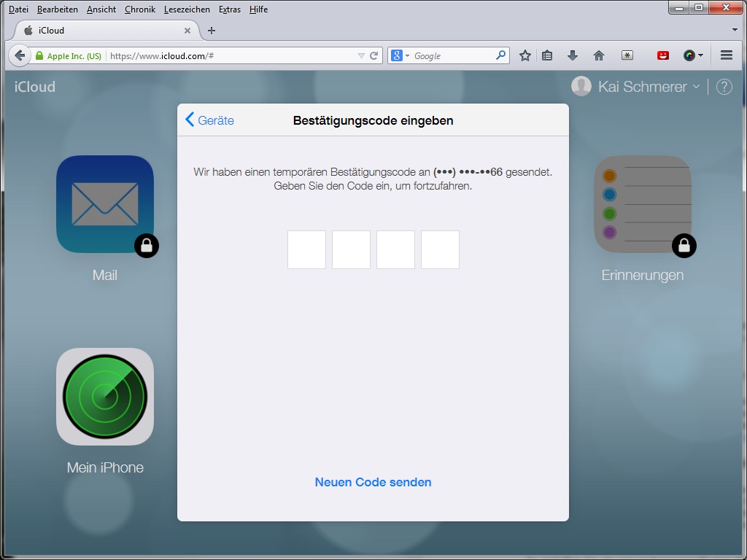Open the Lesezeichen menu
The image size is (747, 560).
click(187, 9)
